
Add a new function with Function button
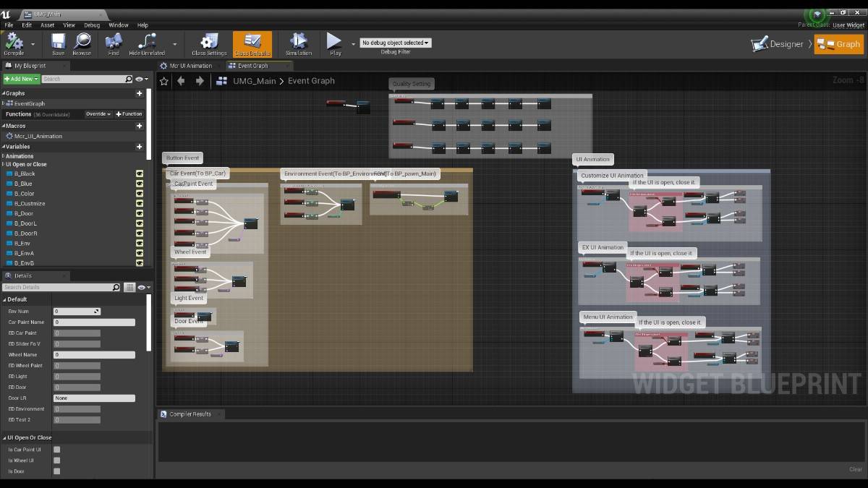[129, 114]
